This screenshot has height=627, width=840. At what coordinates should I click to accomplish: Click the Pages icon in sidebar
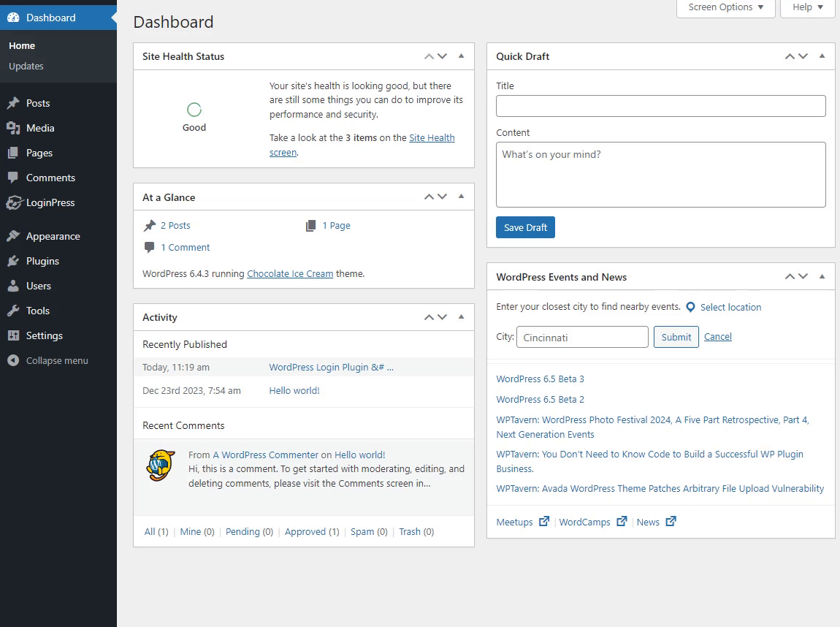pyautogui.click(x=13, y=153)
